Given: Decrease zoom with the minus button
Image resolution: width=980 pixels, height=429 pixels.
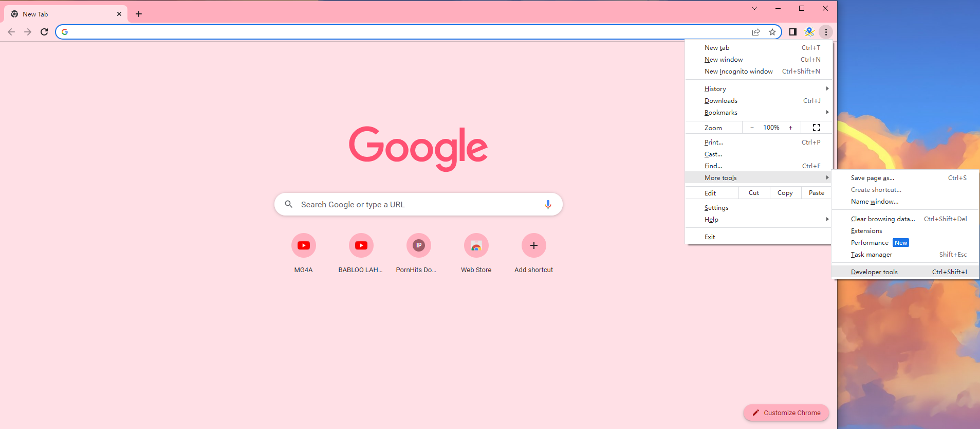Looking at the screenshot, I should 752,128.
